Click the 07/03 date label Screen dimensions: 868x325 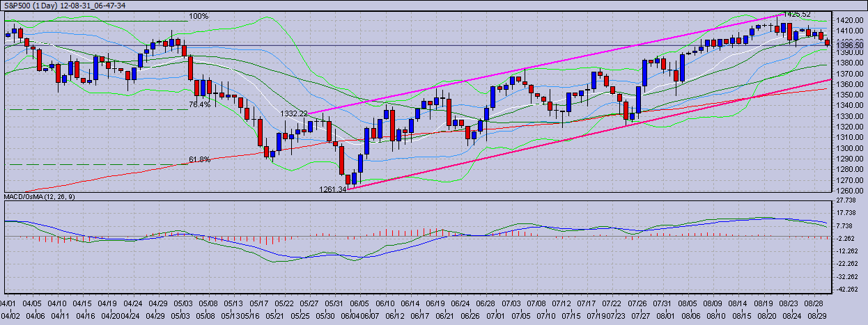(x=511, y=304)
